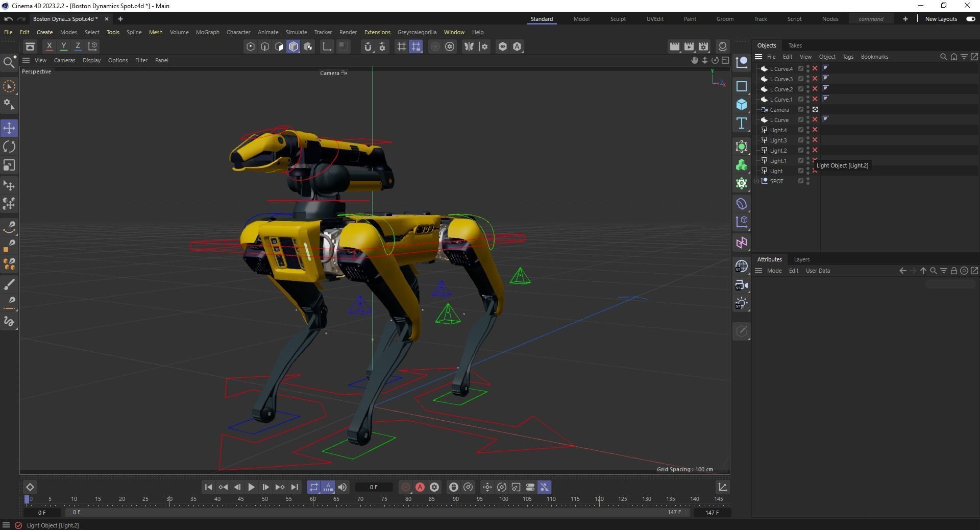The height and width of the screenshot is (530, 980).
Task: Go to start of animation
Action: (x=208, y=487)
